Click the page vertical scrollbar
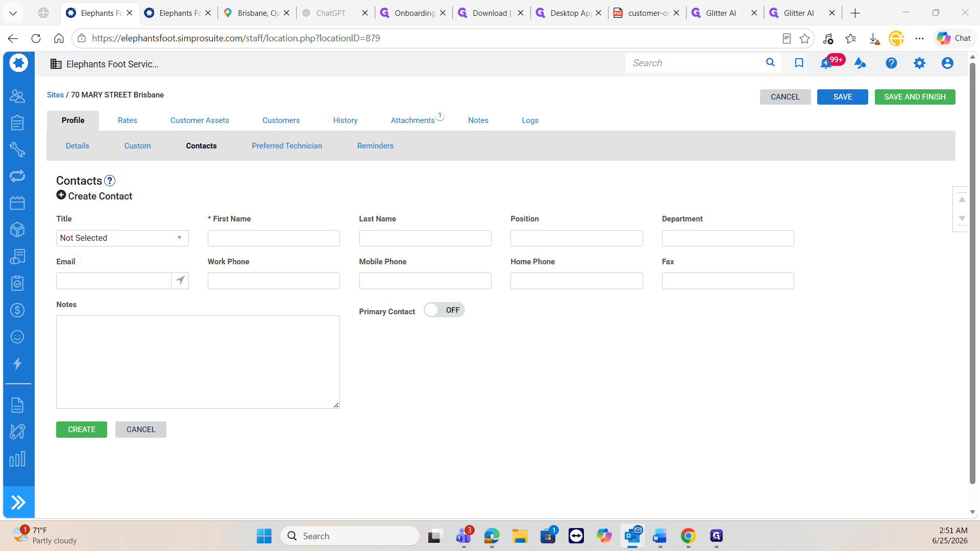Viewport: 980px width, 551px height. point(972,273)
